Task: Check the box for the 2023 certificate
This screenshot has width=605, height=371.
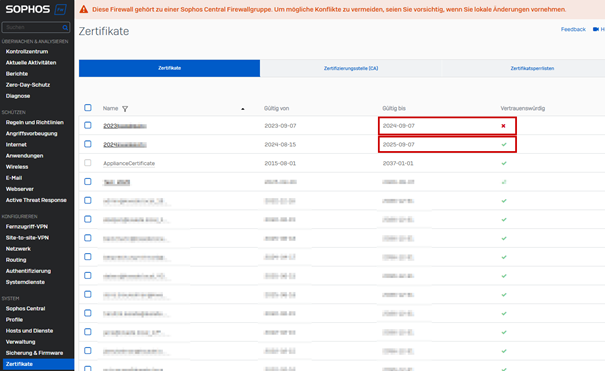Action: pyautogui.click(x=88, y=125)
